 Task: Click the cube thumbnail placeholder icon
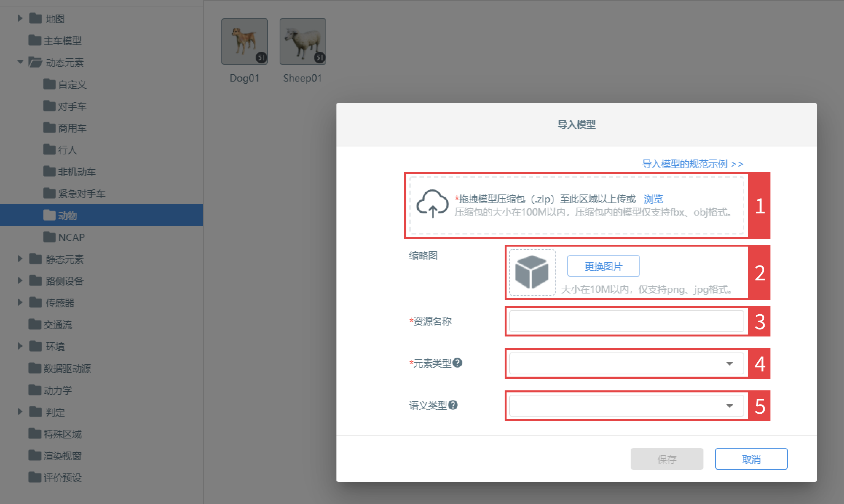pyautogui.click(x=532, y=272)
